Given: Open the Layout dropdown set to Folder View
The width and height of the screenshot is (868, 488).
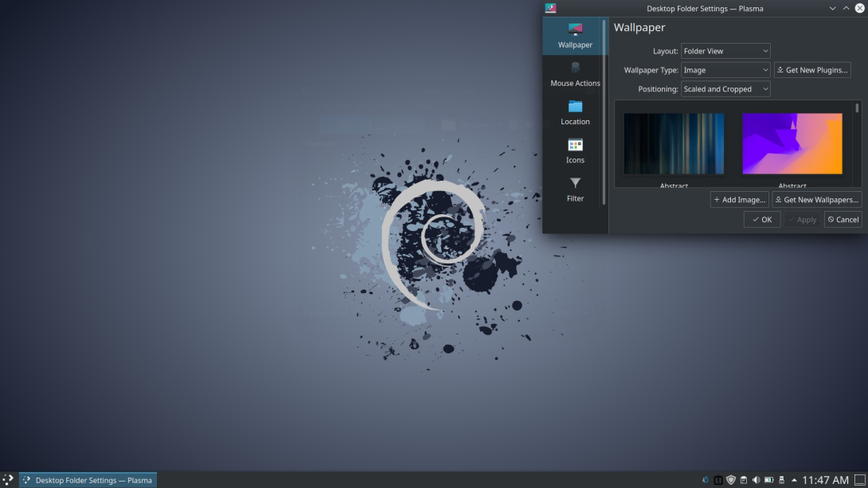Looking at the screenshot, I should (x=725, y=51).
